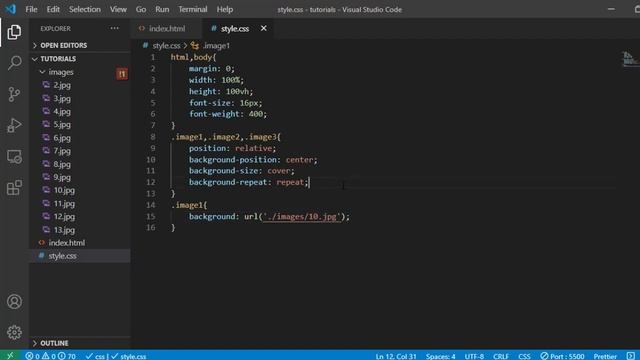
Task: Change CRLF end of line sequence
Action: click(x=500, y=356)
